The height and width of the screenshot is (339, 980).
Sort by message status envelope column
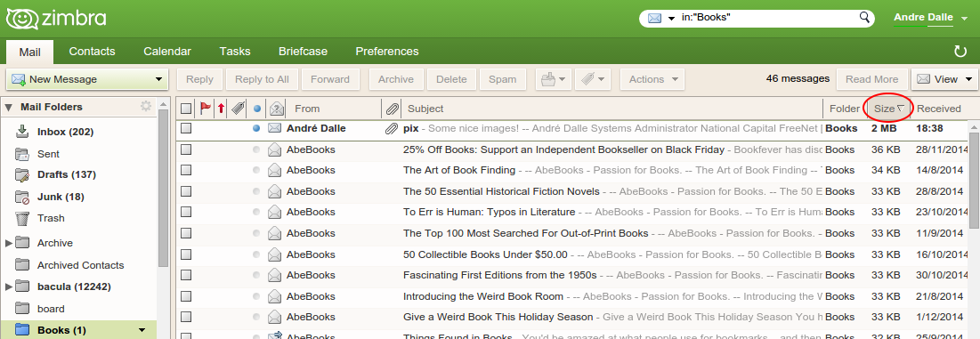click(x=276, y=109)
